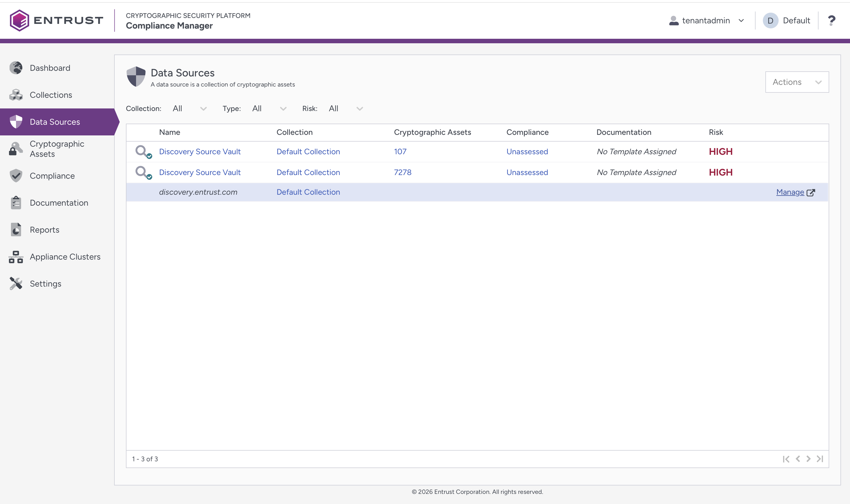
Task: Click the Entrust hexagon logo
Action: point(19,21)
